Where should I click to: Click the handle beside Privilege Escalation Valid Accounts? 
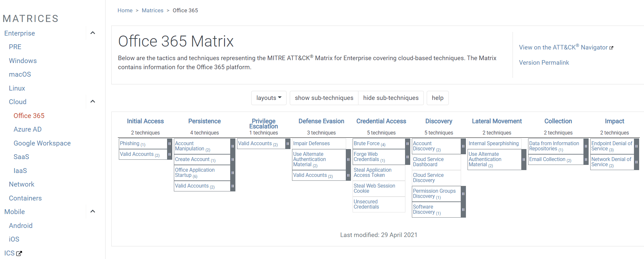click(x=288, y=144)
